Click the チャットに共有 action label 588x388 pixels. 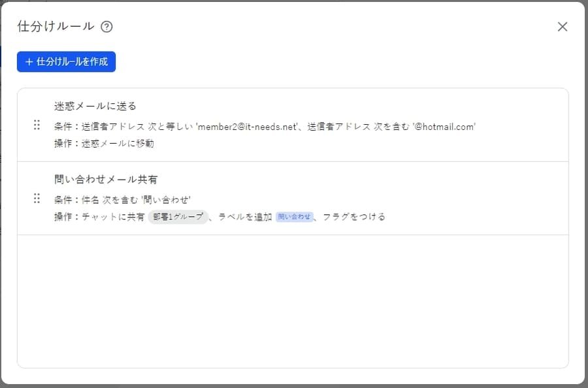114,216
